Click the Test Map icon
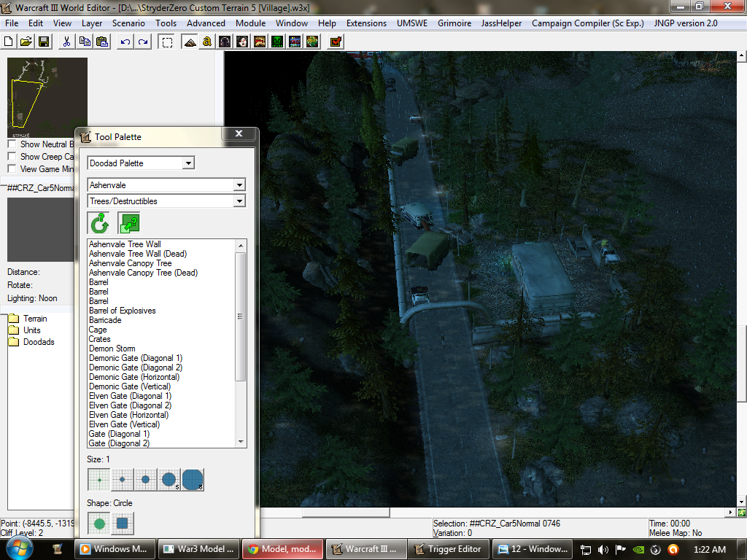The width and height of the screenshot is (747, 560). tap(336, 42)
